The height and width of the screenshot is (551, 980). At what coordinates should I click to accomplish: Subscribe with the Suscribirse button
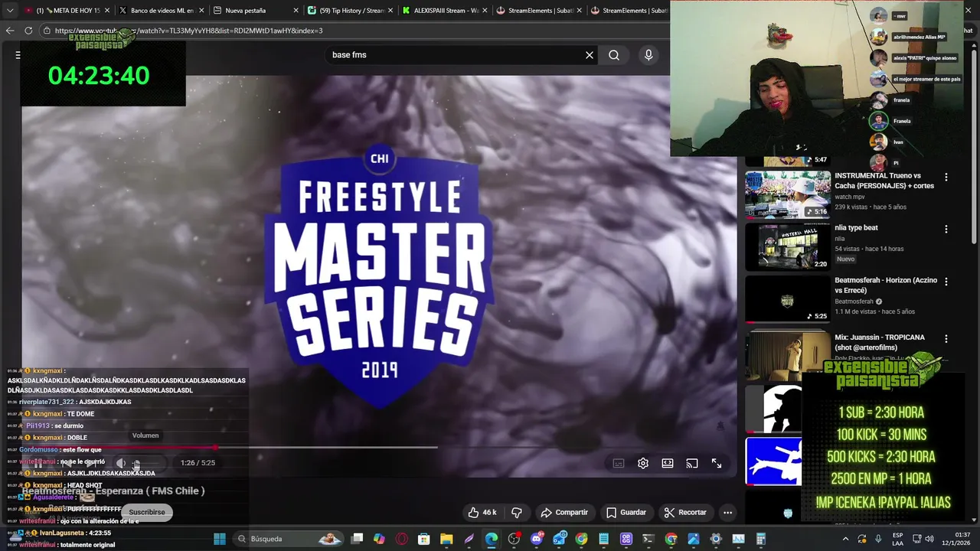[147, 512]
